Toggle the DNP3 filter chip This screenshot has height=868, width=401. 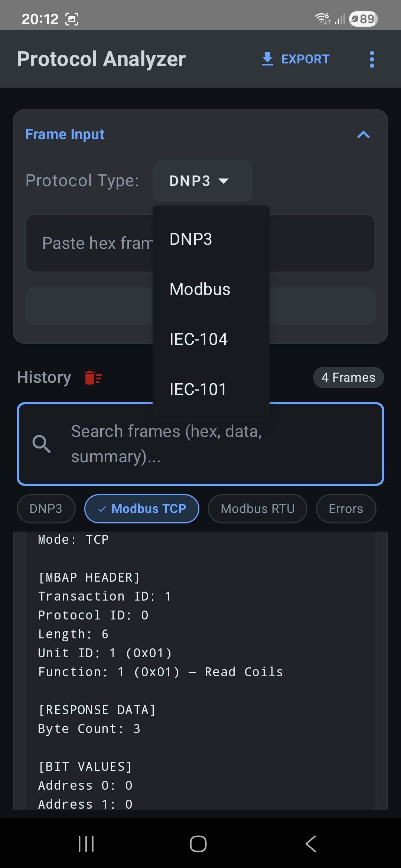pyautogui.click(x=46, y=509)
